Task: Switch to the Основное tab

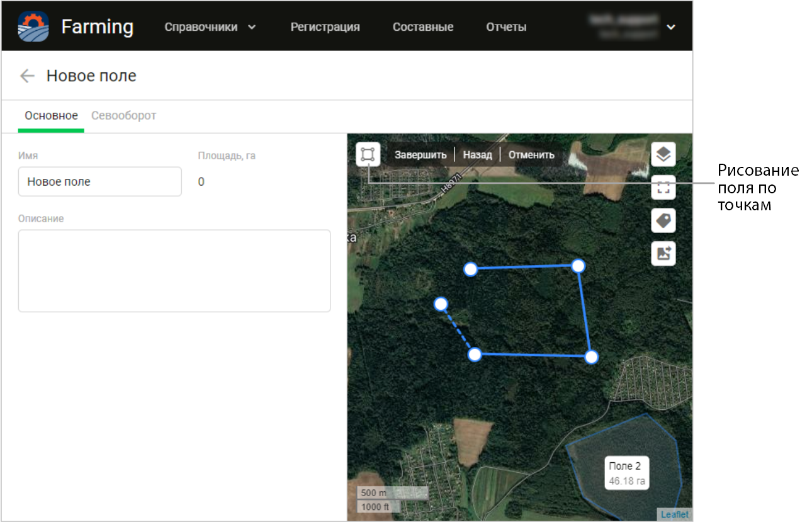Action: tap(51, 116)
